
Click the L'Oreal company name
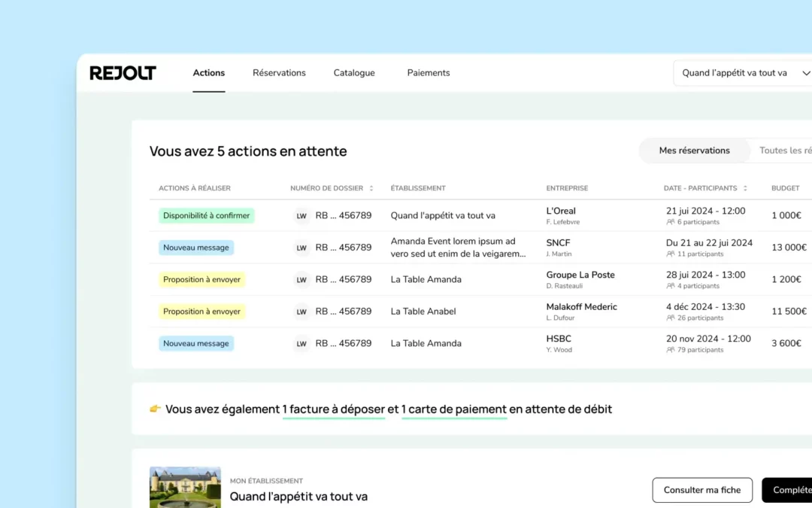(561, 211)
